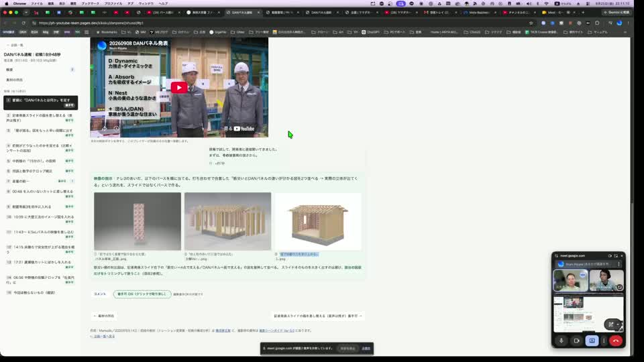Image resolution: width=644 pixels, height=362 pixels.
Task: Select sidebar item 5 中野様の15分の1
Action: (40, 161)
